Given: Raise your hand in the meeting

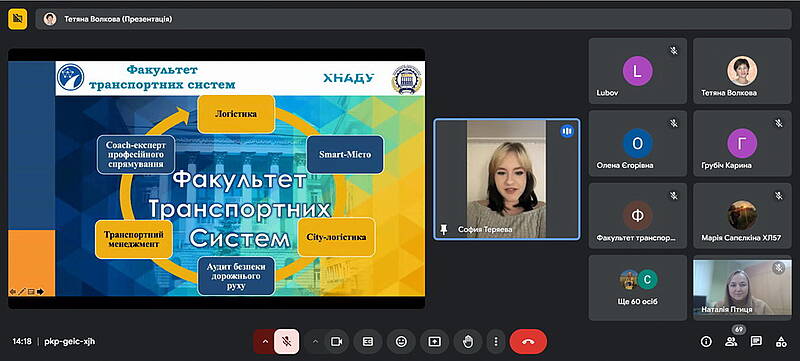Looking at the screenshot, I should (467, 342).
